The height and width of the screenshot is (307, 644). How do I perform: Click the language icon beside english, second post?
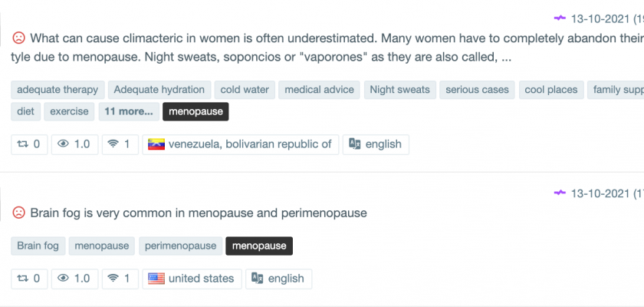point(258,279)
